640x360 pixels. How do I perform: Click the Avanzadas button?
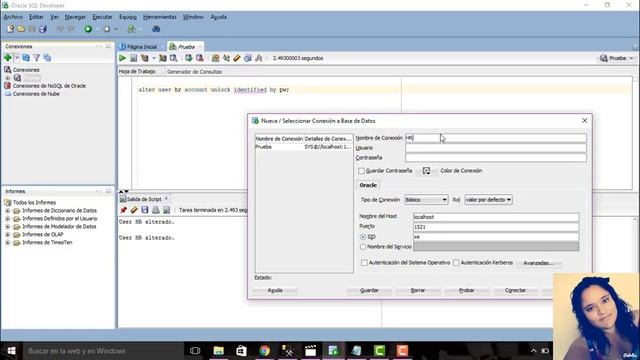(x=539, y=263)
